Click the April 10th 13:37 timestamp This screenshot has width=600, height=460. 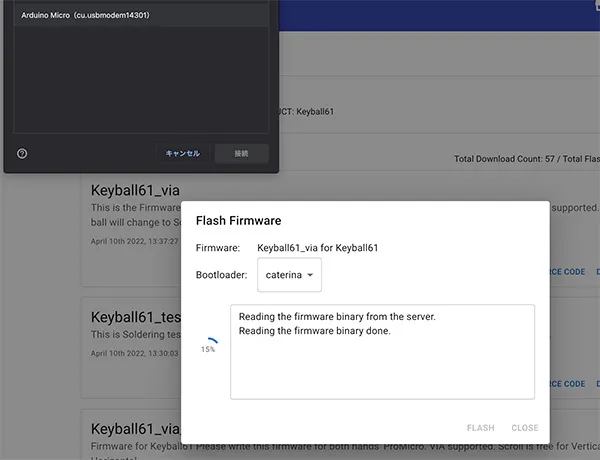click(134, 241)
